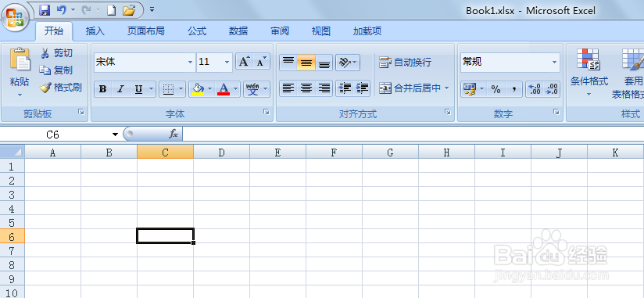This screenshot has height=298, width=644.
Task: Open phonetic guide wén button
Action: click(x=253, y=89)
